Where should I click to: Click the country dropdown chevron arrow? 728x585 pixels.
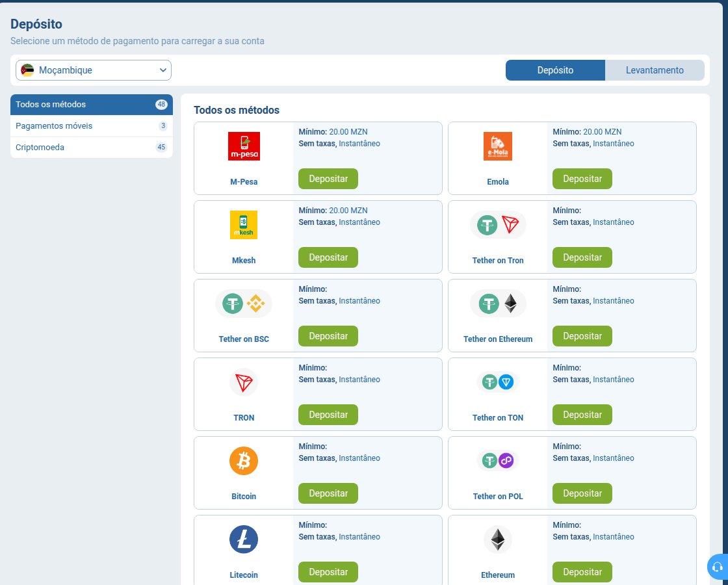tap(163, 70)
